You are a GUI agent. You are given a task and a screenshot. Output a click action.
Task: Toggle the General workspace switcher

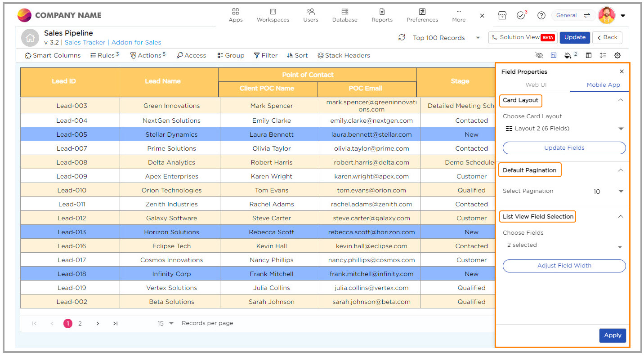click(572, 15)
